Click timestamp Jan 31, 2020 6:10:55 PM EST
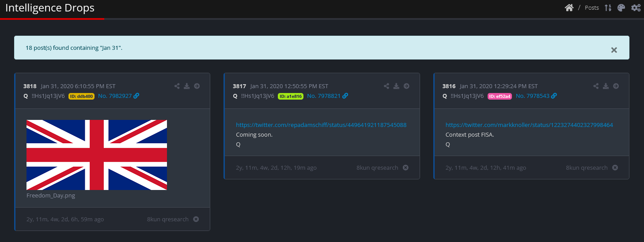Viewport: 644px width, 242px height. pyautogui.click(x=78, y=86)
